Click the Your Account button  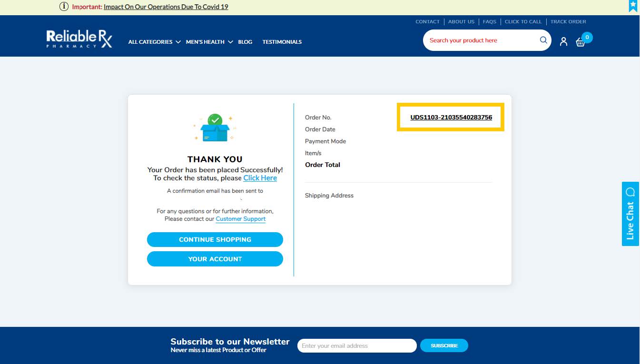(x=215, y=259)
